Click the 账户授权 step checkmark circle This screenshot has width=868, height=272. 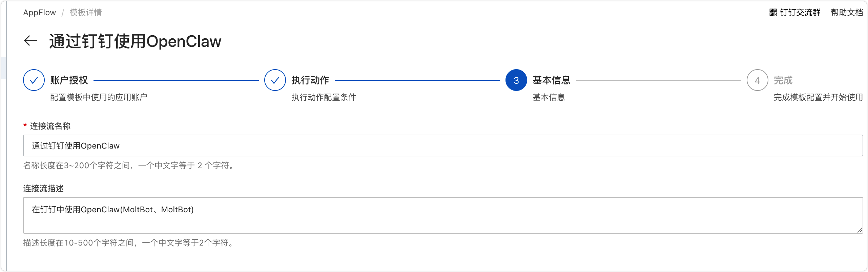(x=34, y=80)
